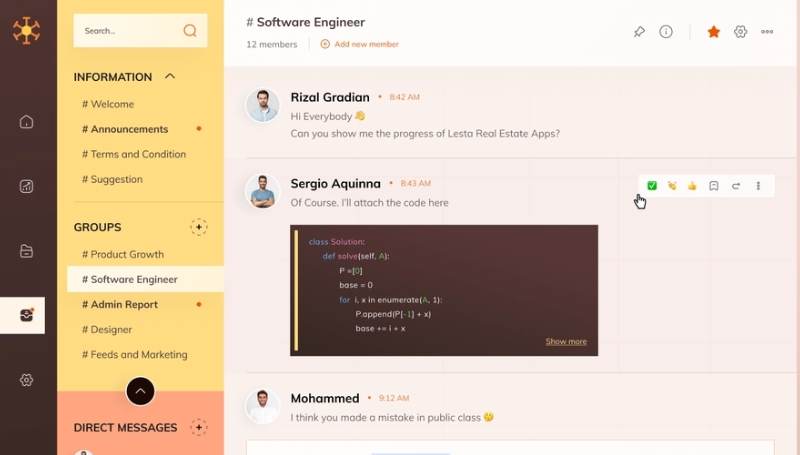Open the # Suggestion channel
This screenshot has width=800, height=455.
(112, 179)
